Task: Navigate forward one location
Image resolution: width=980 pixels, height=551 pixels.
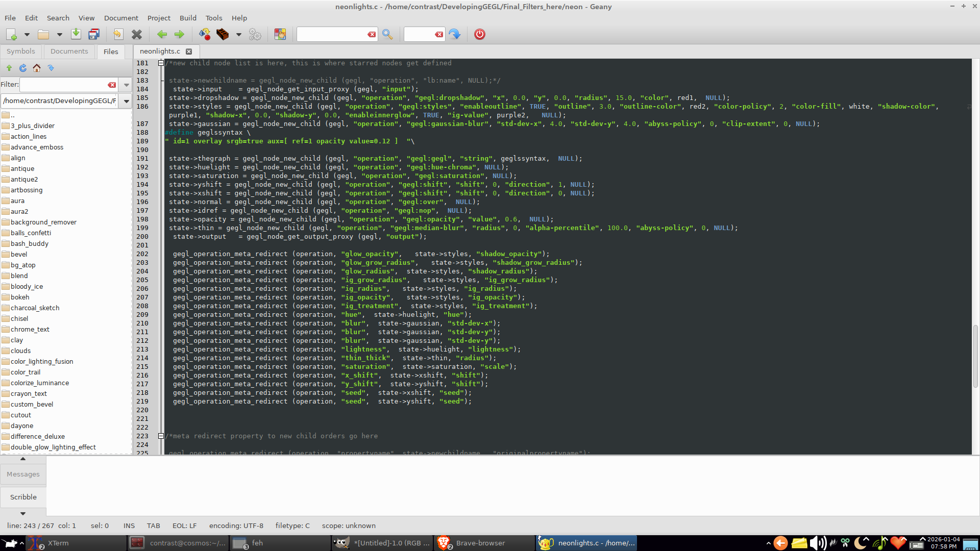Action: (x=179, y=34)
